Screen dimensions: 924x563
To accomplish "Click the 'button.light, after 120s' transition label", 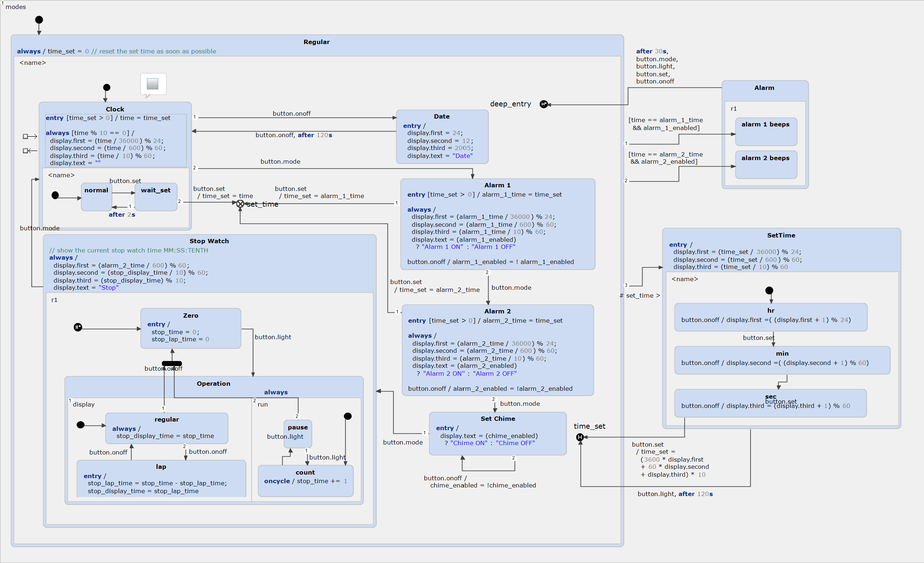I will pyautogui.click(x=675, y=494).
